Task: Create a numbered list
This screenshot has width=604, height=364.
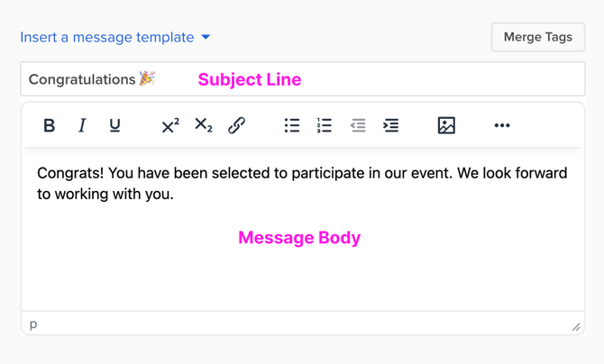Action: 325,126
